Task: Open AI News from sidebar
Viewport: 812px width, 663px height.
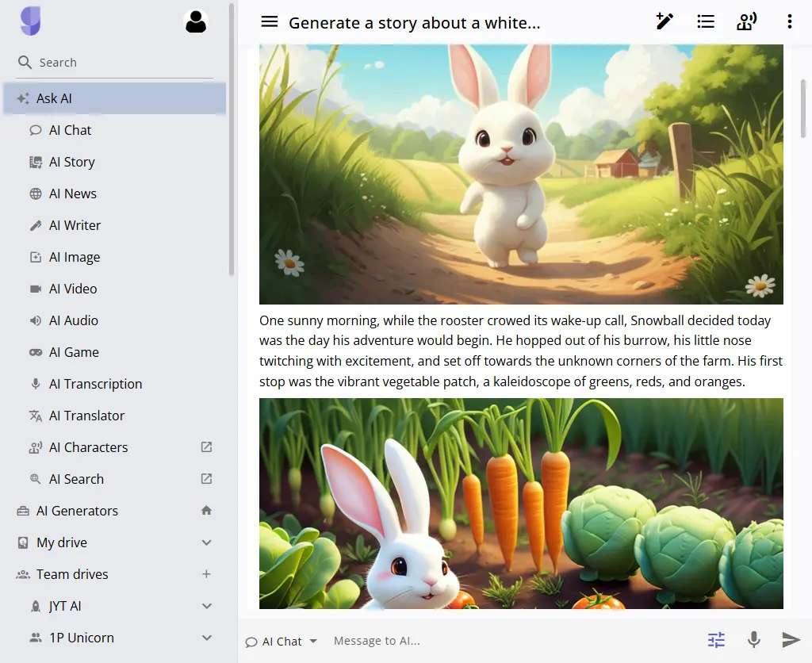Action: coord(114,194)
